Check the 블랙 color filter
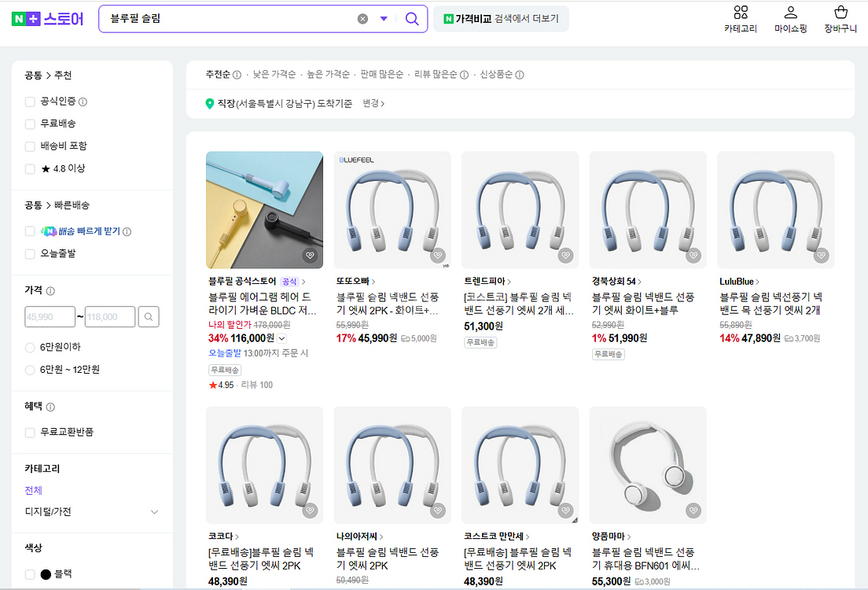 [x=30, y=574]
